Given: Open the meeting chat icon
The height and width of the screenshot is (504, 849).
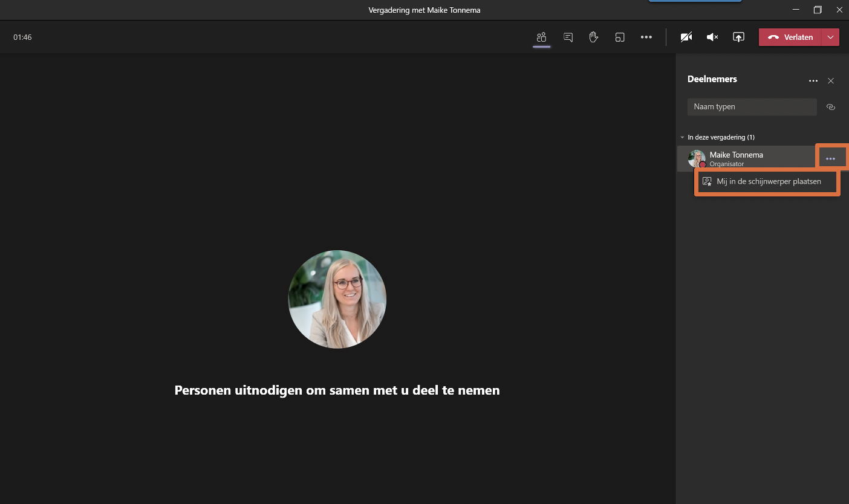Looking at the screenshot, I should point(568,37).
